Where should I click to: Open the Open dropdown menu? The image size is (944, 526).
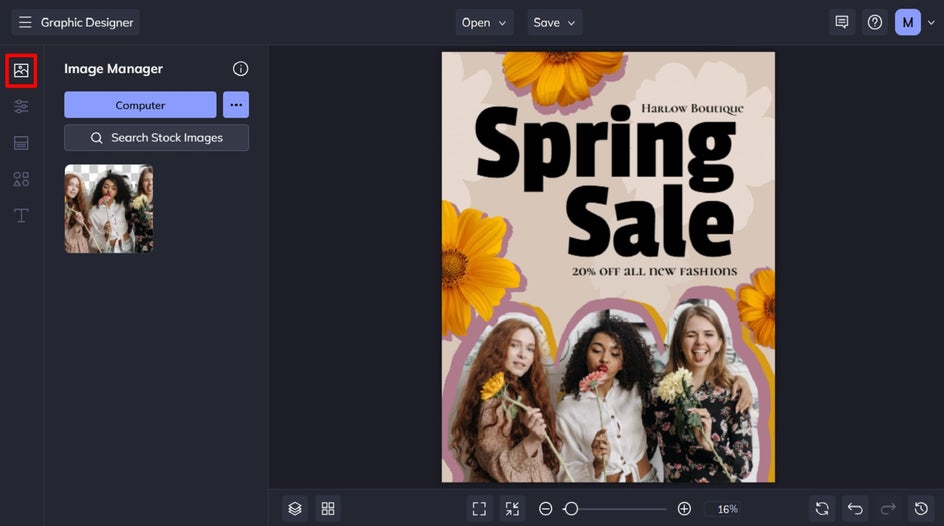pos(484,22)
